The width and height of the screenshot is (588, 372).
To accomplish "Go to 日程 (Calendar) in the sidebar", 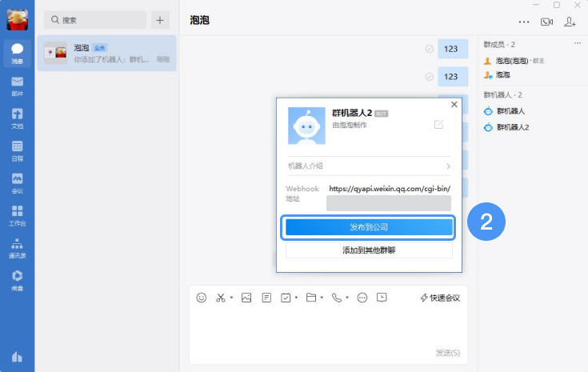I will [17, 150].
